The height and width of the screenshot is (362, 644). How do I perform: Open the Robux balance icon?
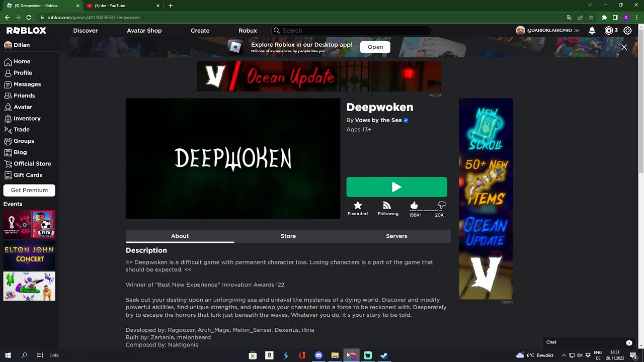coord(609,31)
